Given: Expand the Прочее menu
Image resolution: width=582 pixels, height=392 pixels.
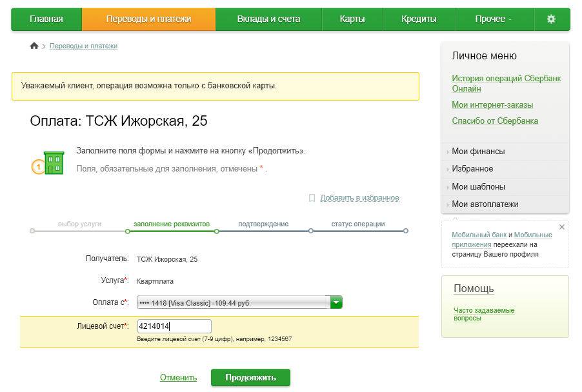Looking at the screenshot, I should pyautogui.click(x=493, y=19).
